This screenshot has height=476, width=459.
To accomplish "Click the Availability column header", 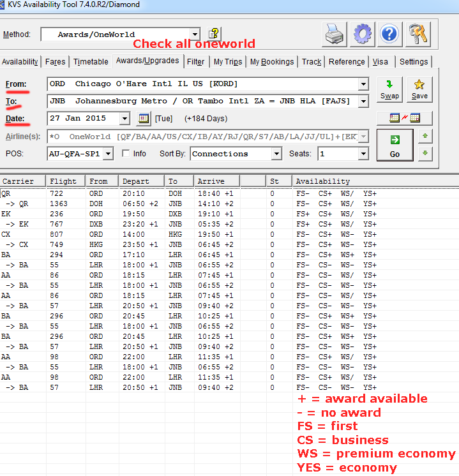I will pos(375,181).
